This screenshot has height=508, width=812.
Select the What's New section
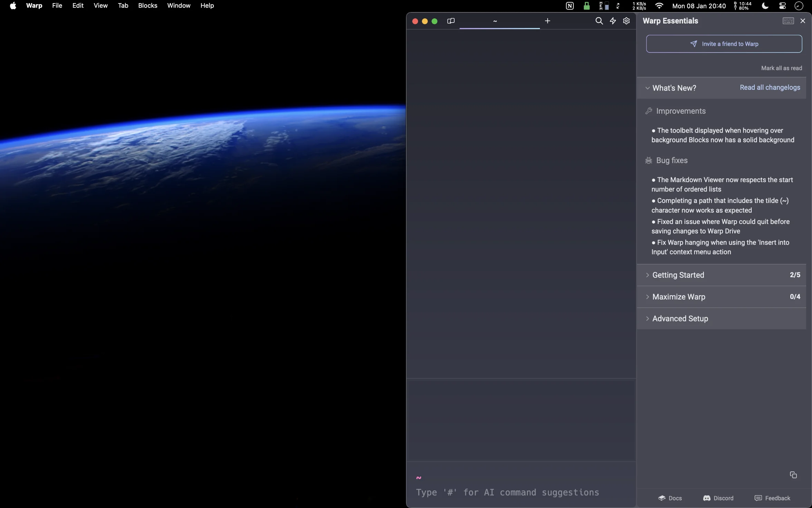(674, 88)
